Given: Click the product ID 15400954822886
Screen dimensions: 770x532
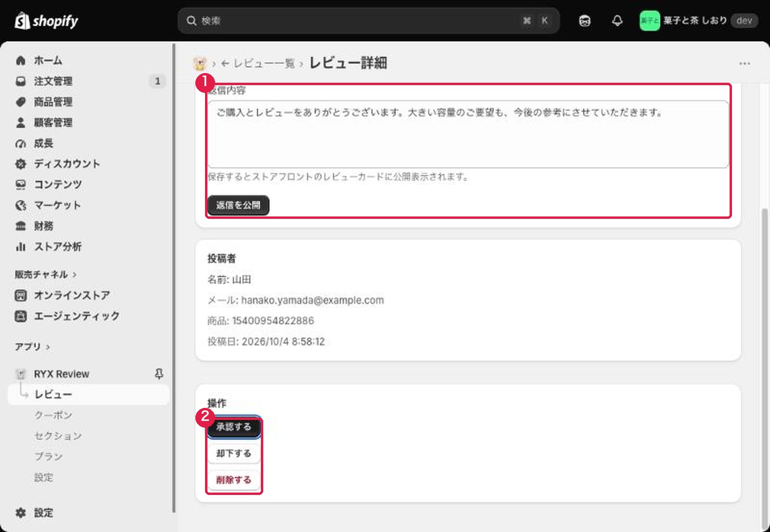Looking at the screenshot, I should click(273, 321).
